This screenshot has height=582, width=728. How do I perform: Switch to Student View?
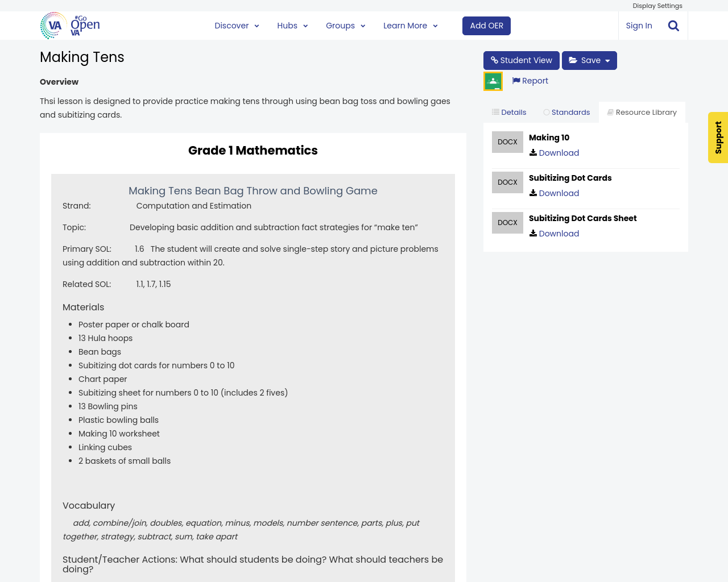[x=521, y=60]
